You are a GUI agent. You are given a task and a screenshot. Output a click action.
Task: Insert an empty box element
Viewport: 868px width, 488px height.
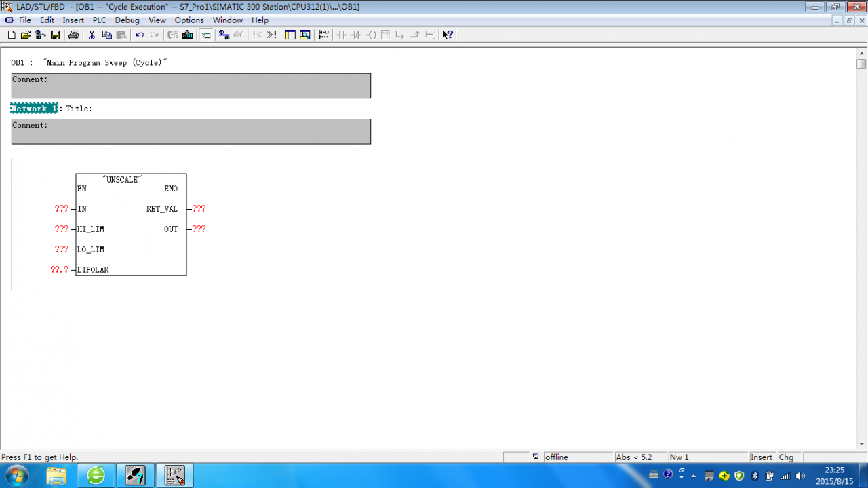point(385,35)
